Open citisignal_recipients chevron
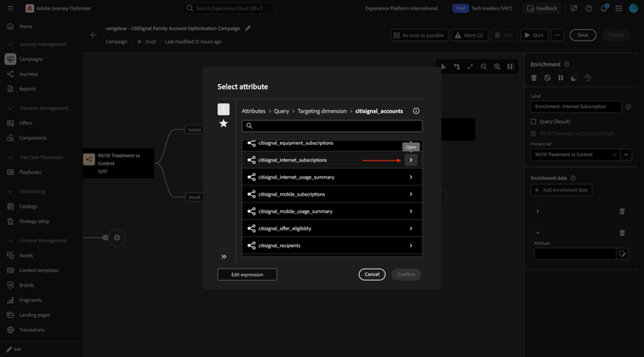644x357 pixels. pyautogui.click(x=410, y=245)
